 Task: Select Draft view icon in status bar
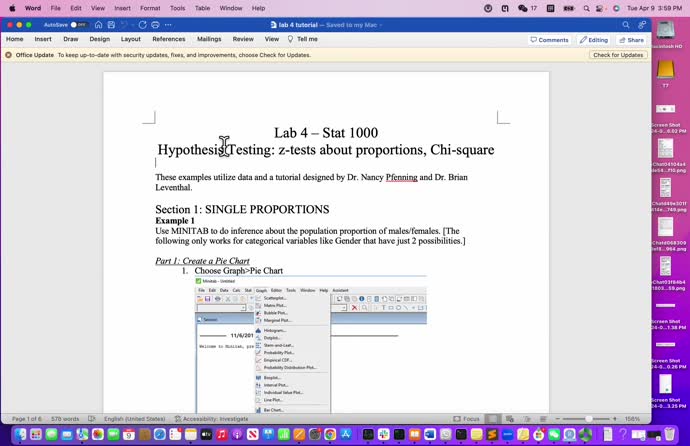pyautogui.click(x=543, y=419)
